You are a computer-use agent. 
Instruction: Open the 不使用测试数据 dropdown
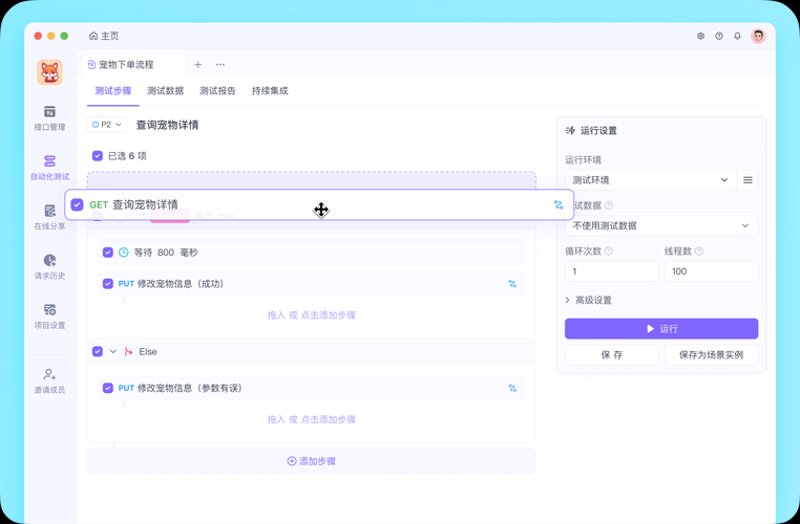(661, 226)
